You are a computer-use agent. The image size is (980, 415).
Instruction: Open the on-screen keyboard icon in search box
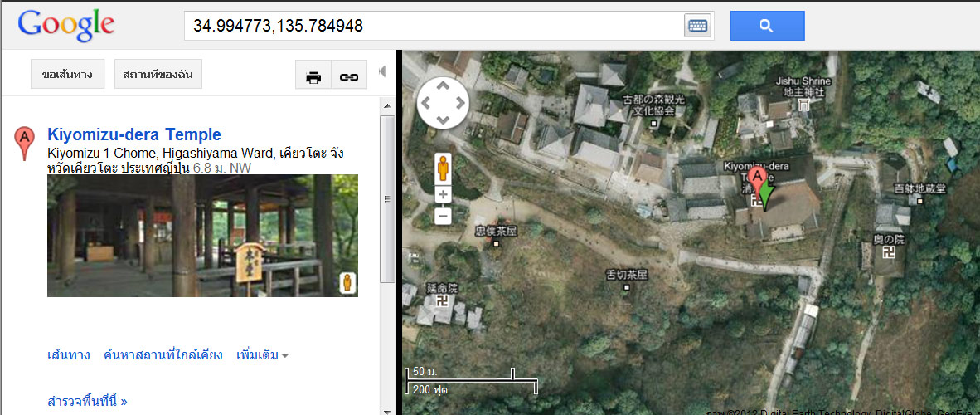(697, 26)
